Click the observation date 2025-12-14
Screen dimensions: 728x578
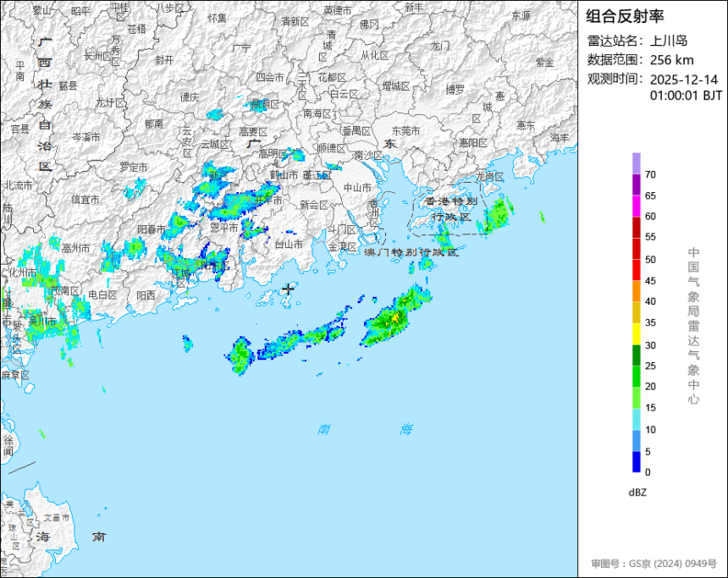coord(683,80)
